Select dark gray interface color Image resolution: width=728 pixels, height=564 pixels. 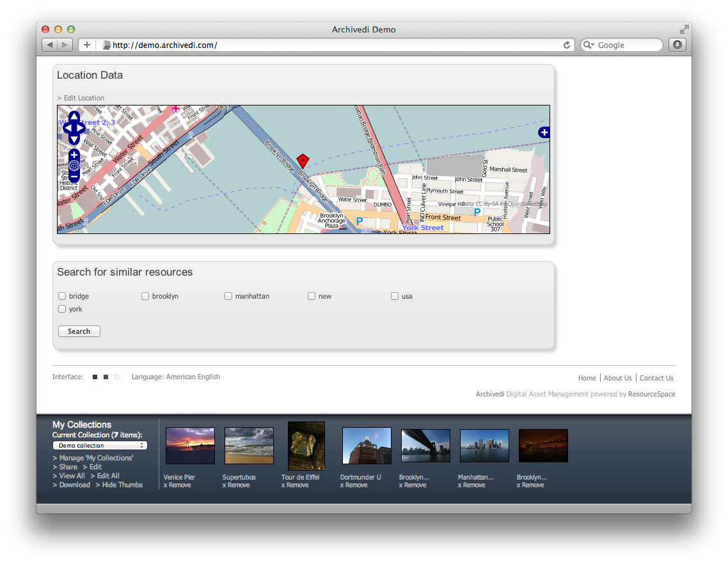pos(106,377)
